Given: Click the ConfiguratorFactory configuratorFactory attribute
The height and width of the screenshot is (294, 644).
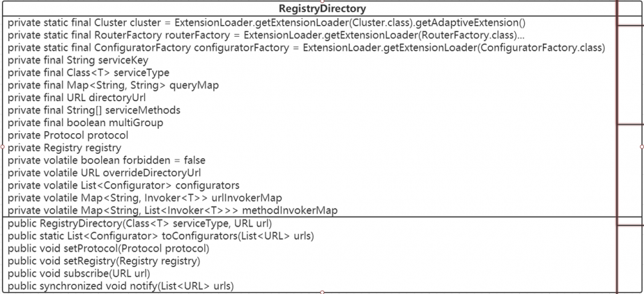Looking at the screenshot, I should pos(303,48).
